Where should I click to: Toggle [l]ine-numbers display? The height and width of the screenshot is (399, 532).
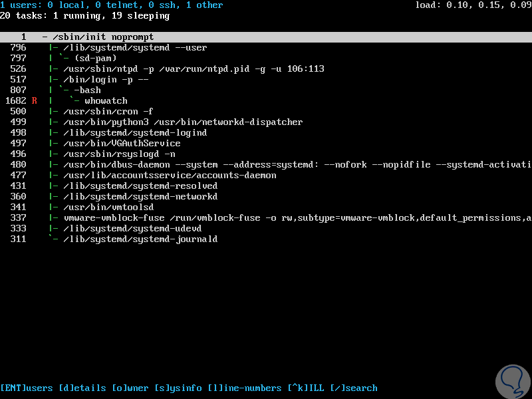243,388
